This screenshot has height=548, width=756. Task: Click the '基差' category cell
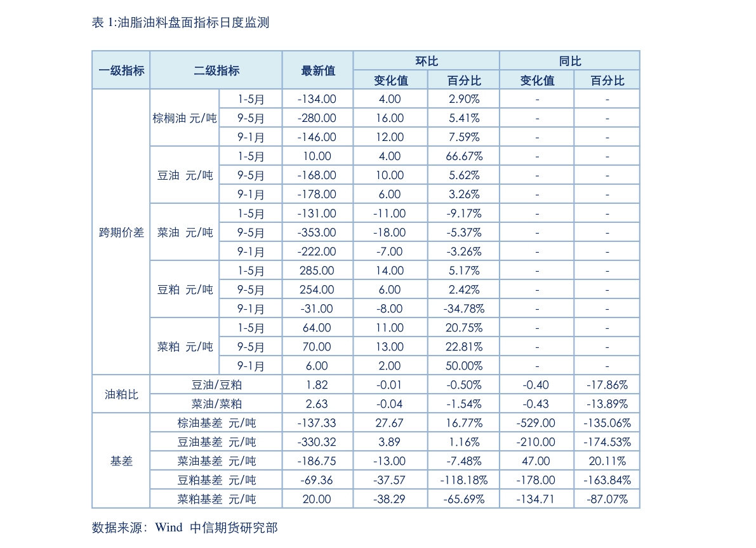(121, 461)
